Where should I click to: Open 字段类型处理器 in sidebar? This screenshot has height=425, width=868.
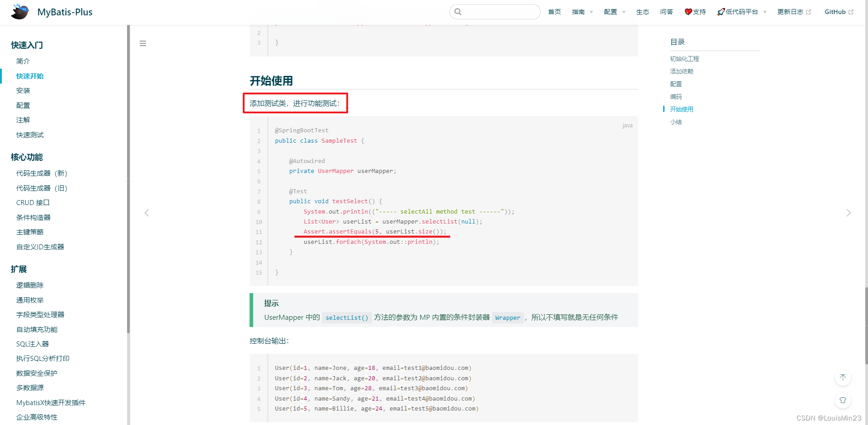40,314
